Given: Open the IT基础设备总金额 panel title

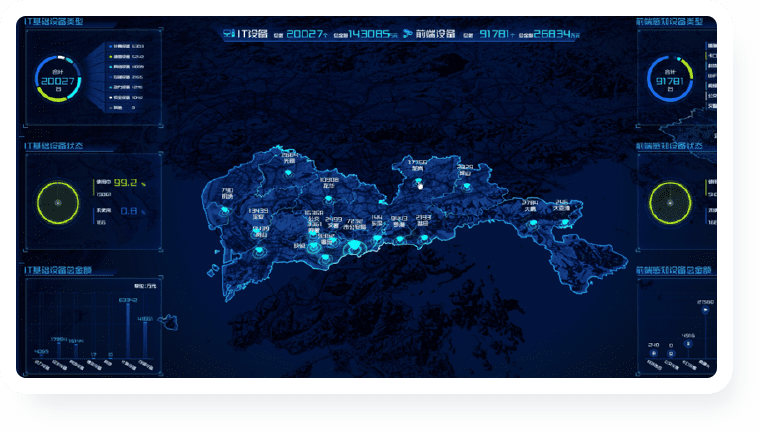Looking at the screenshot, I should tap(58, 270).
